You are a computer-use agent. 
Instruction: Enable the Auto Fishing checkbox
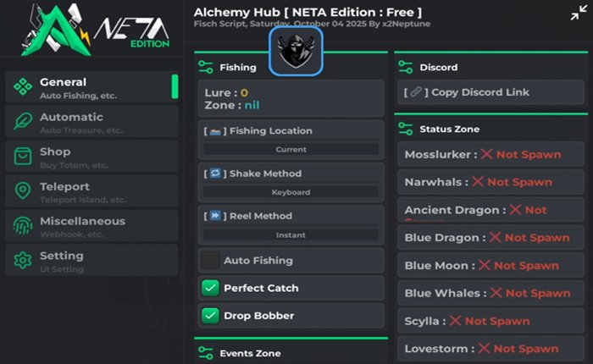[211, 261]
